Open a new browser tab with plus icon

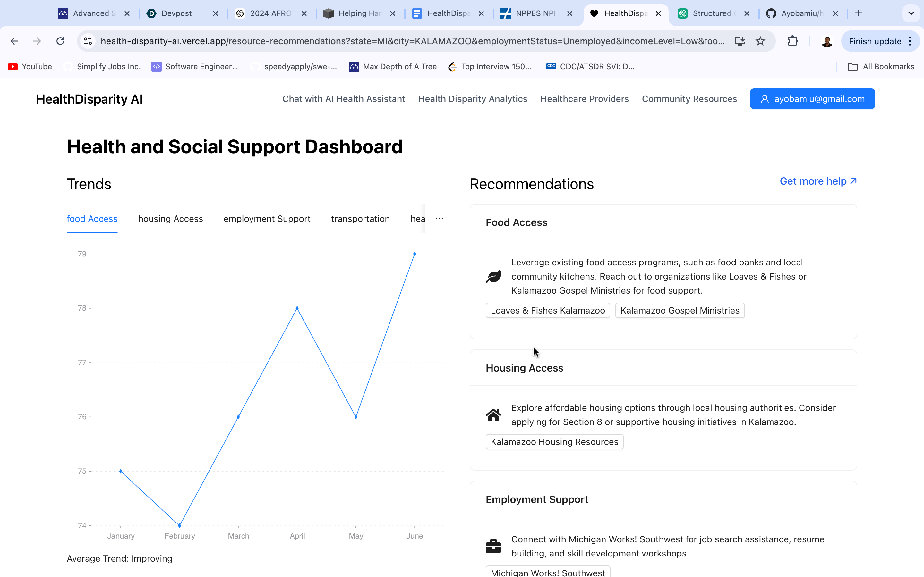(x=858, y=13)
